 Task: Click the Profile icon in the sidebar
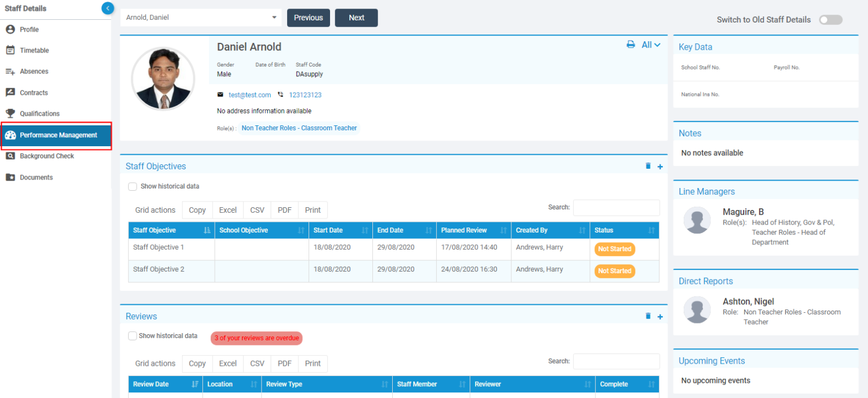tap(11, 29)
